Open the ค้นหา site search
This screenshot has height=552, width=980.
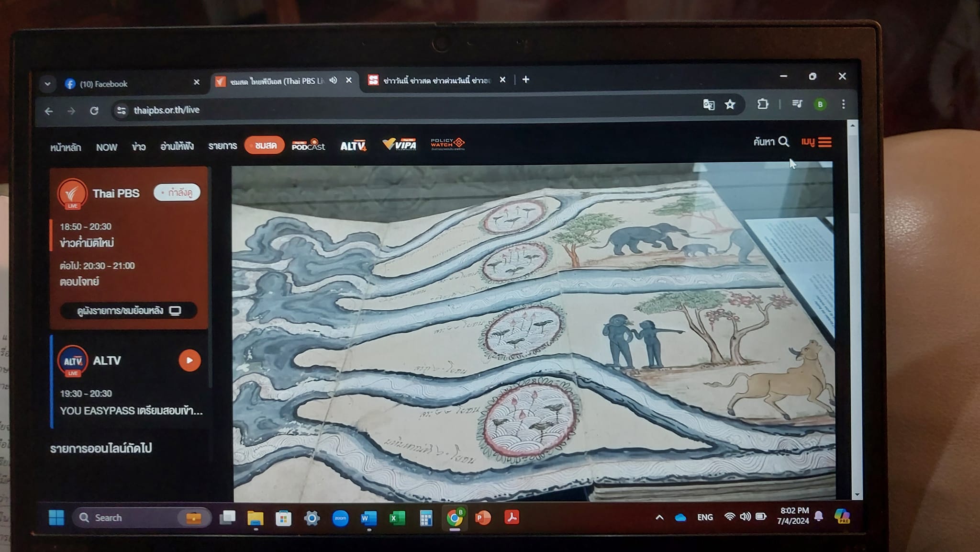771,142
